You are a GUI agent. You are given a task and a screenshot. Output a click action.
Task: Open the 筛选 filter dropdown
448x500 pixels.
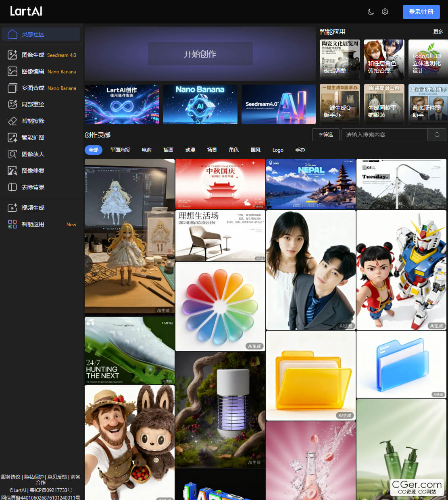coord(326,135)
